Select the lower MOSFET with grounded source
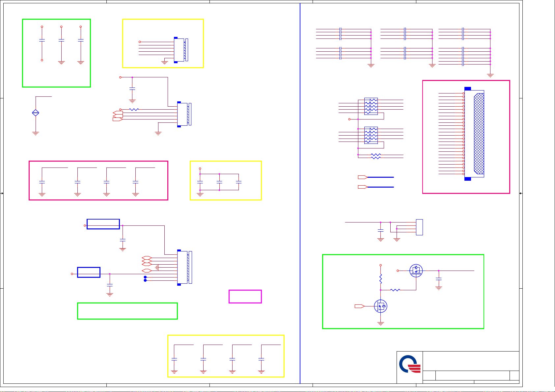The image size is (555, 392). click(380, 306)
